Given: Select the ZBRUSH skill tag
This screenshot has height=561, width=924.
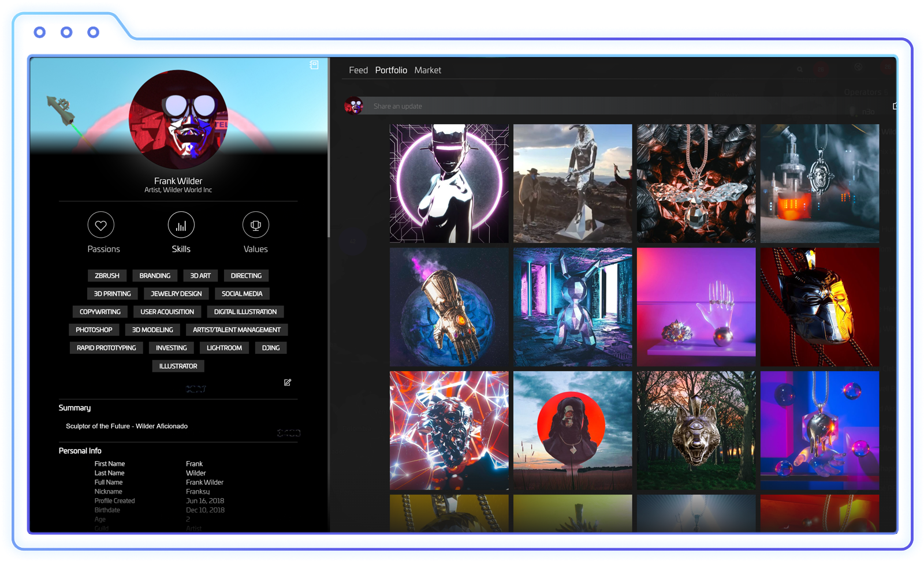Looking at the screenshot, I should pos(107,276).
